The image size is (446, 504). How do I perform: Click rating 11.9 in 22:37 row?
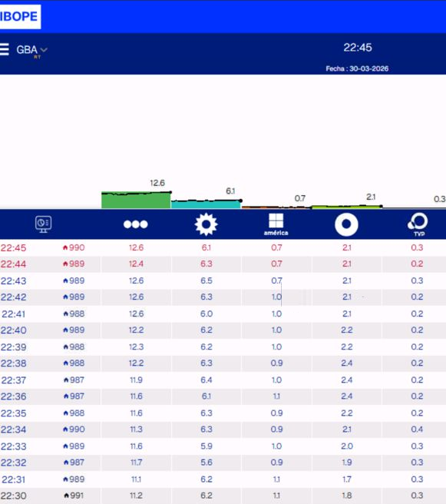tap(136, 380)
